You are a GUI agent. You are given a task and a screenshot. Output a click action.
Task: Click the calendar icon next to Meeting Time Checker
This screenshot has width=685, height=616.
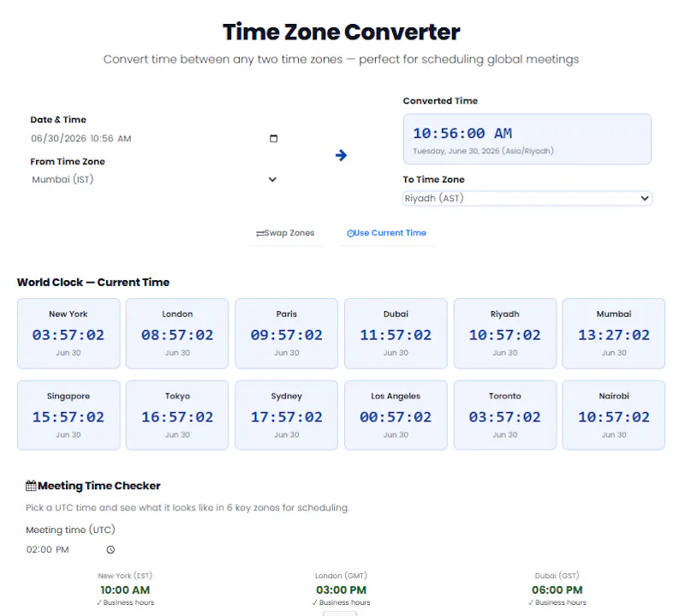(31, 486)
